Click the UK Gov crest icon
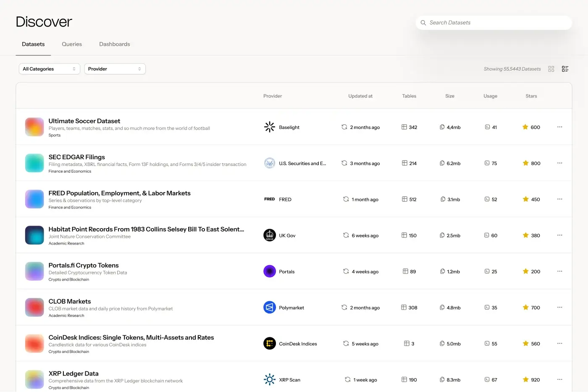588x392 pixels. (x=269, y=235)
